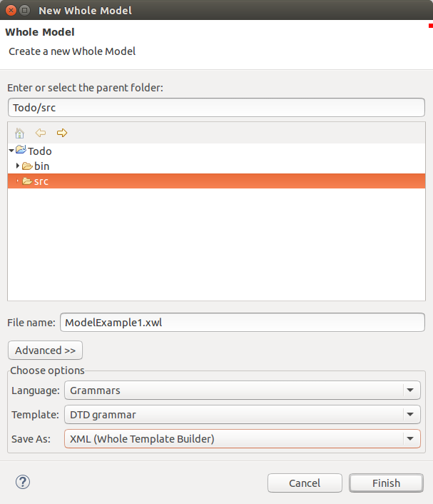The height and width of the screenshot is (504, 433).
Task: Select the Todo project in tree
Action: point(40,151)
